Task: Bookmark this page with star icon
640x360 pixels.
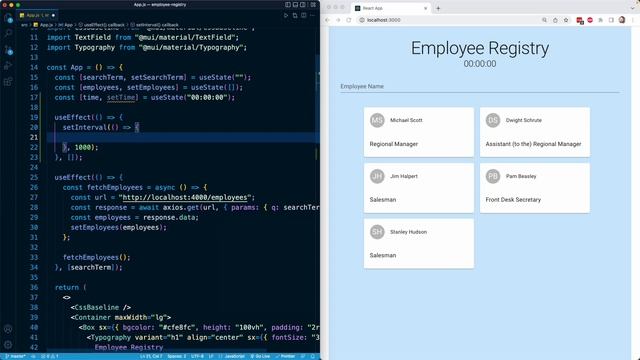Action: (566, 20)
